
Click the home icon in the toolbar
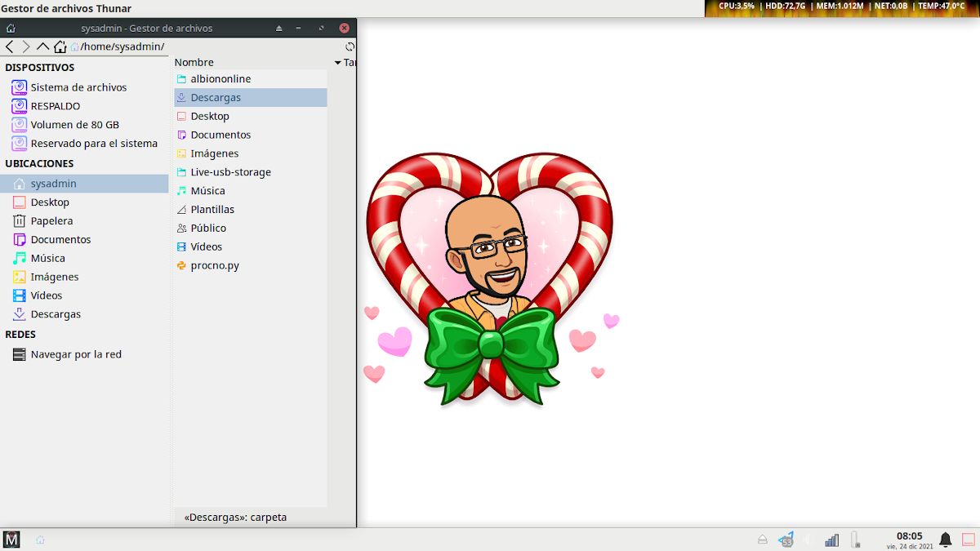[60, 47]
